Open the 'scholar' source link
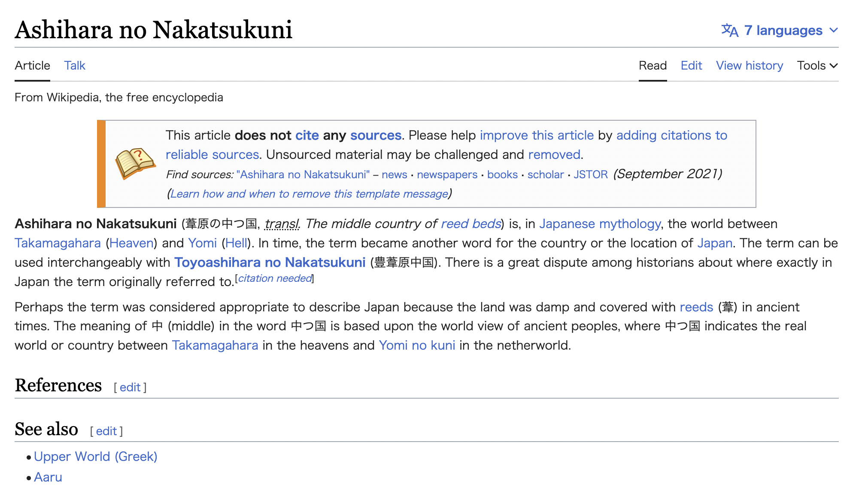Viewport: 868px width, 494px height. coord(546,174)
